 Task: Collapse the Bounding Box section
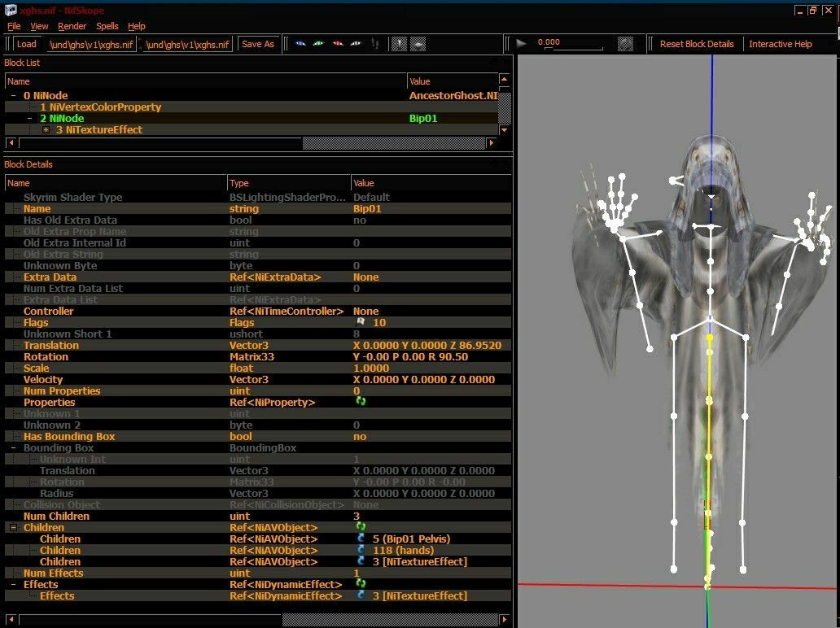(13, 447)
